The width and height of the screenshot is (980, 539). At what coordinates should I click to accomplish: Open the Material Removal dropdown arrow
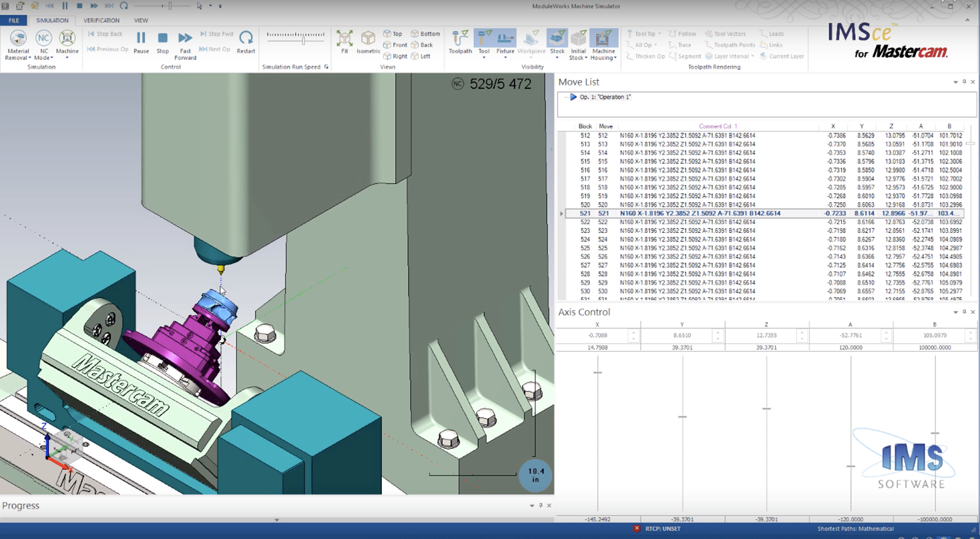click(x=30, y=58)
